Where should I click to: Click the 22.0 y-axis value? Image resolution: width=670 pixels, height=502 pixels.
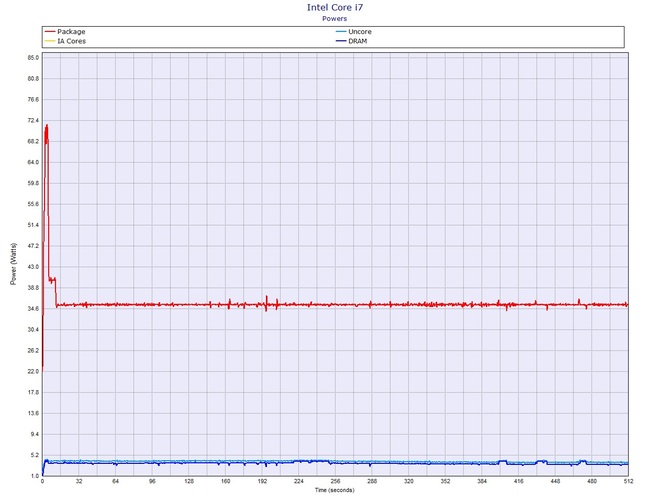click(33, 371)
